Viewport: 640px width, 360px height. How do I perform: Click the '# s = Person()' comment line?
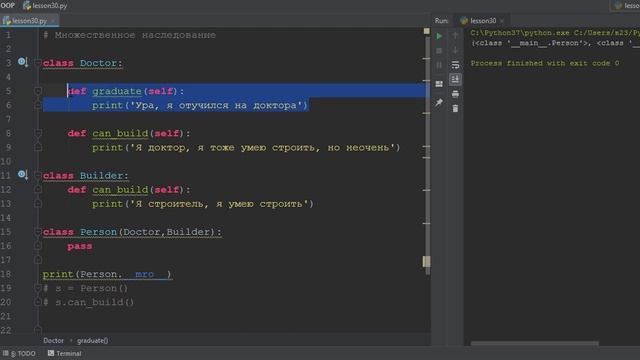[85, 288]
